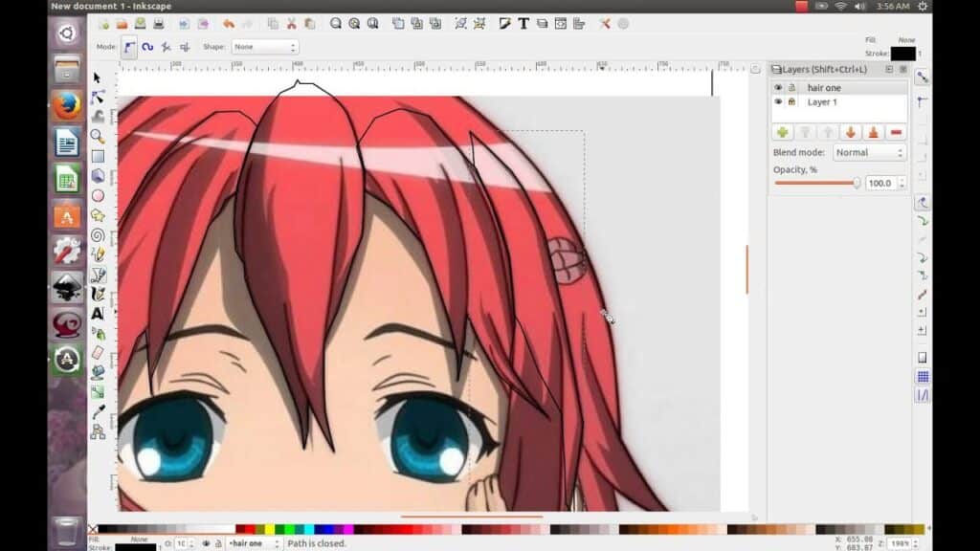Viewport: 980px width, 551px height.
Task: Select the 'hair one' layer entry
Action: pyautogui.click(x=824, y=88)
